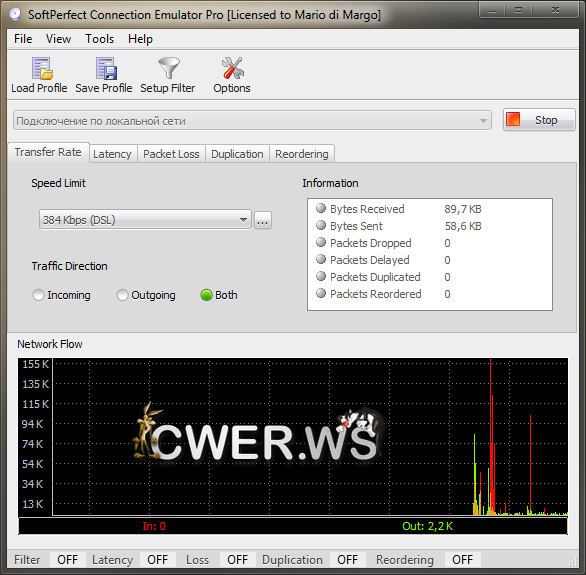Click the Bytes Received indicator bullet
Screen dimensions: 586x575
point(321,208)
